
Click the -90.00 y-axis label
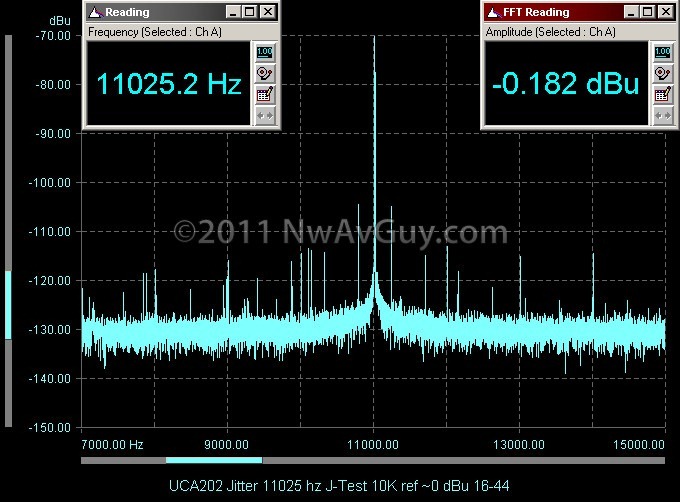pyautogui.click(x=53, y=134)
